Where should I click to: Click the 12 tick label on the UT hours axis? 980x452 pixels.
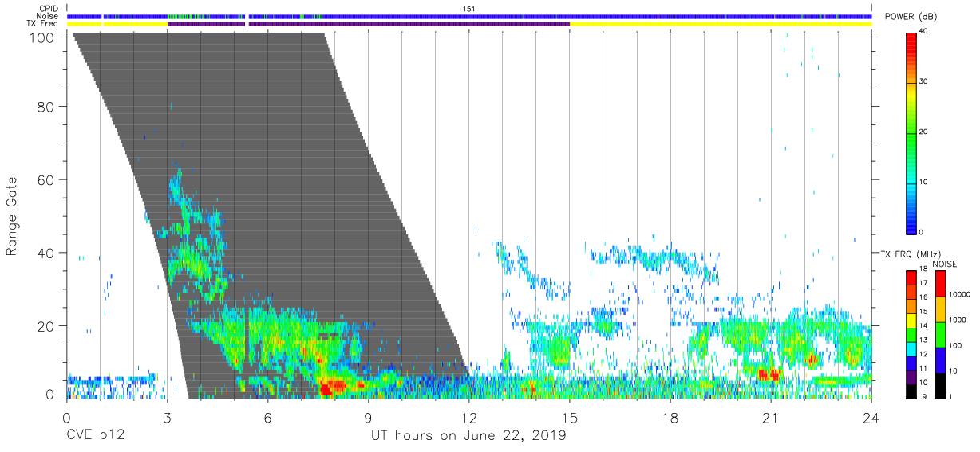point(469,418)
